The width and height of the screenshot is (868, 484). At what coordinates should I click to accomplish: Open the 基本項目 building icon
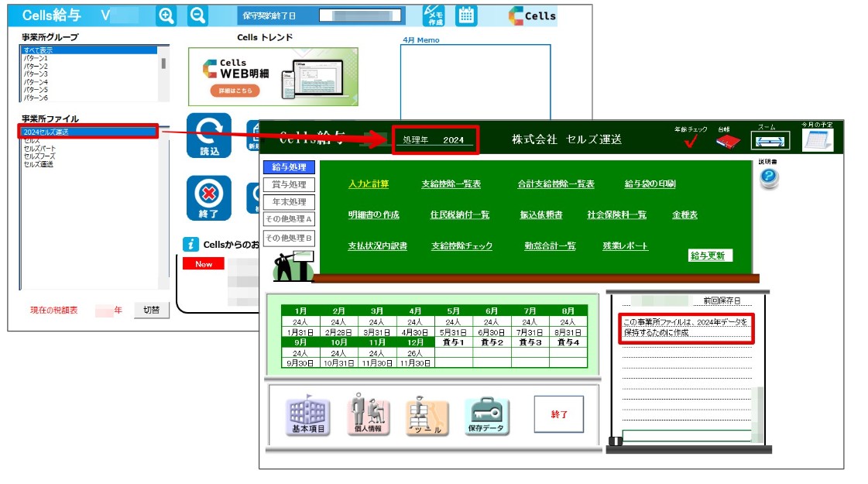coord(307,415)
